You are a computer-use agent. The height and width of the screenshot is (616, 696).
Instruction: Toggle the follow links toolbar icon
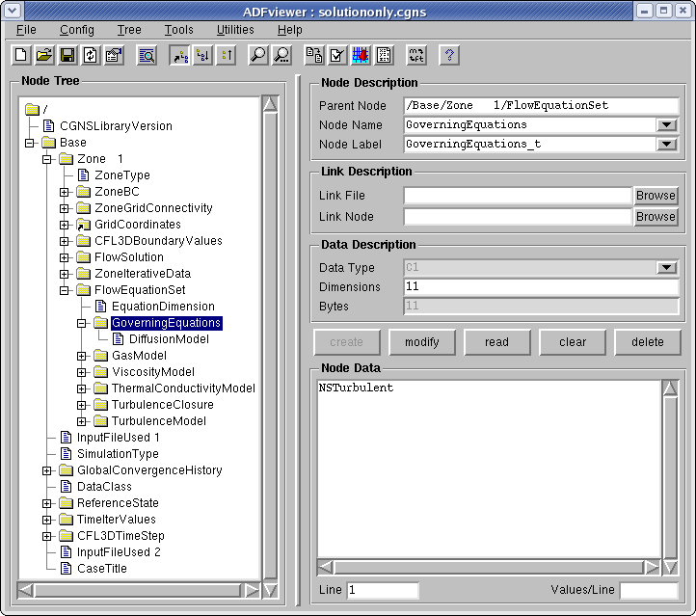click(180, 55)
